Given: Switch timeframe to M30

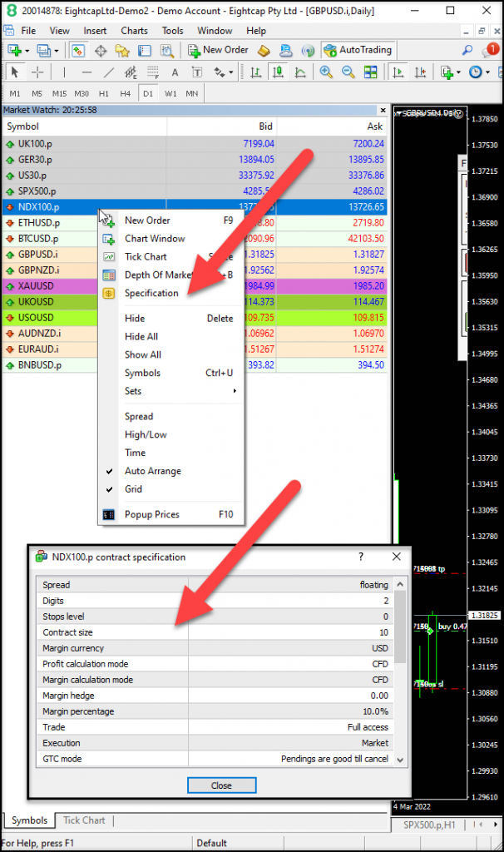Looking at the screenshot, I should [82, 93].
